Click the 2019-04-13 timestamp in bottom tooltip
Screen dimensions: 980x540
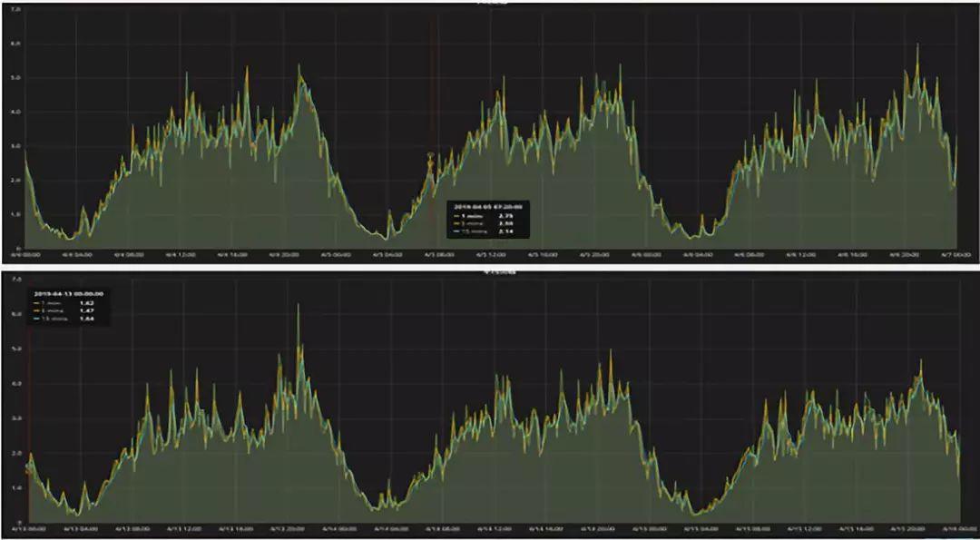69,293
